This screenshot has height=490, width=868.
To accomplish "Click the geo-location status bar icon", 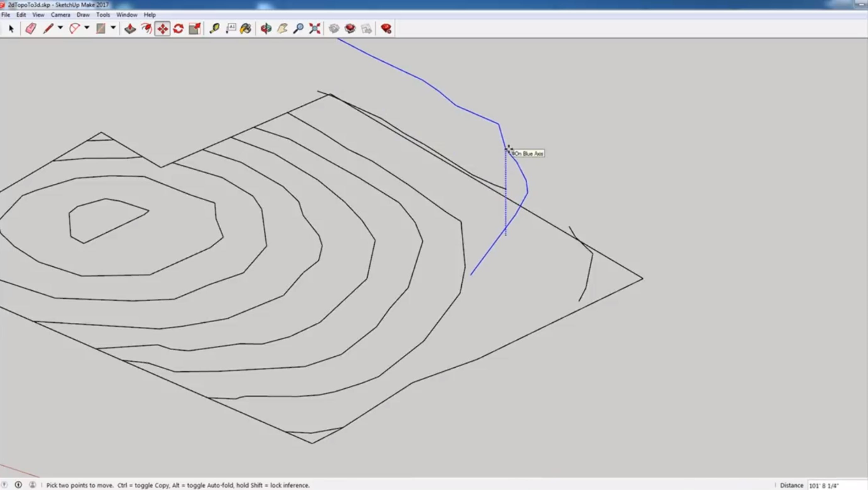I will [x=4, y=485].
